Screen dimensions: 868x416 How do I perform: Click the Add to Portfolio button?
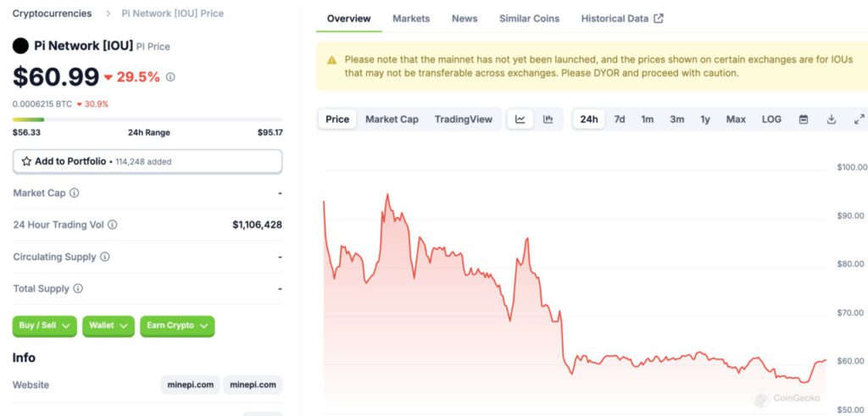coord(147,162)
